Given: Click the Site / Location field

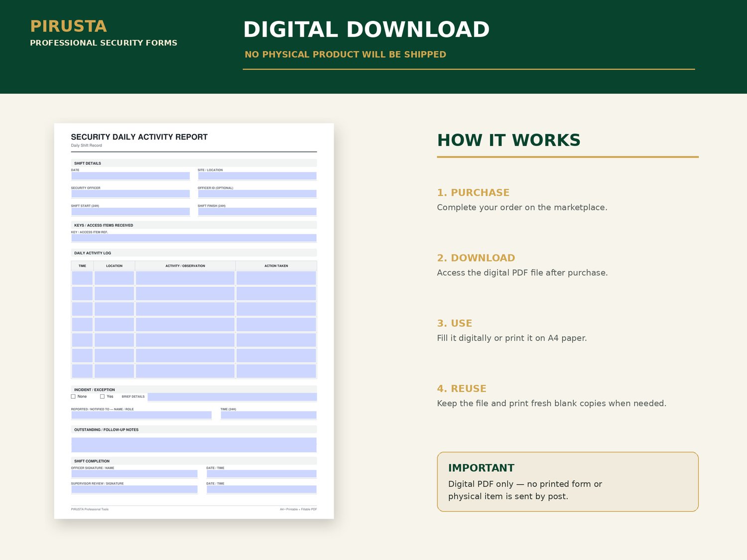Looking at the screenshot, I should pos(257,176).
